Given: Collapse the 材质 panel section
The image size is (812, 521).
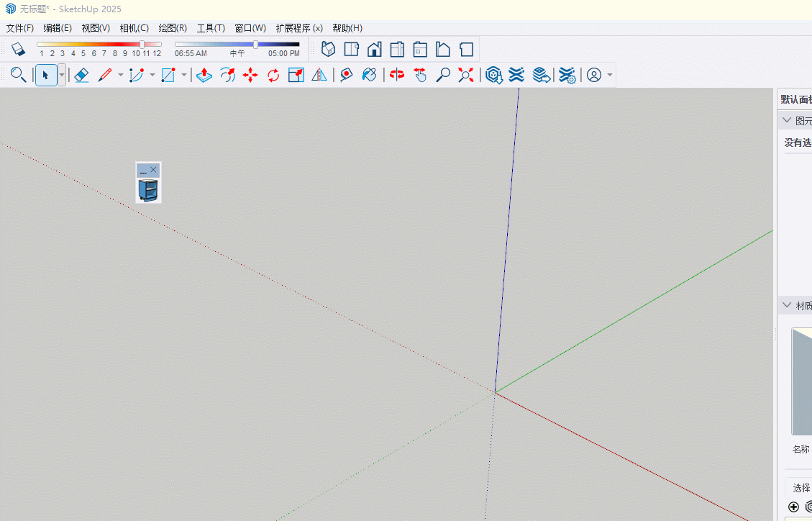Looking at the screenshot, I should [x=787, y=306].
